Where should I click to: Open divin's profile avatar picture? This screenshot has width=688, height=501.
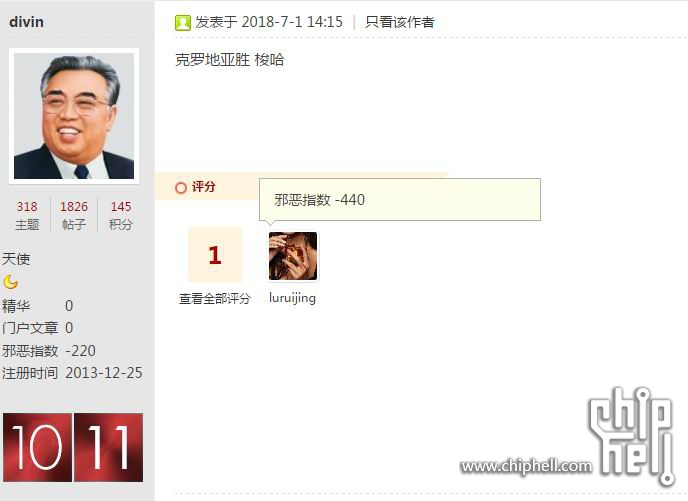(74, 116)
